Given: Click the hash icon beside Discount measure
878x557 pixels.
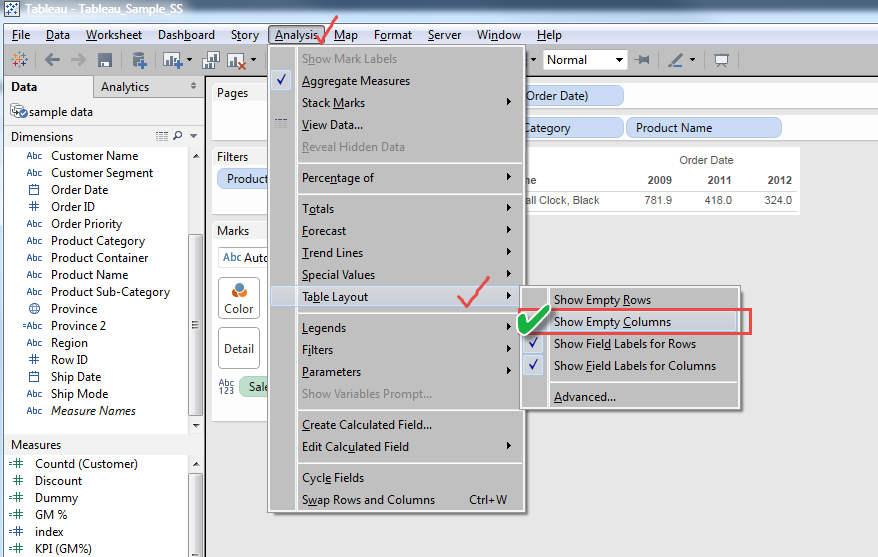Looking at the screenshot, I should coord(18,480).
